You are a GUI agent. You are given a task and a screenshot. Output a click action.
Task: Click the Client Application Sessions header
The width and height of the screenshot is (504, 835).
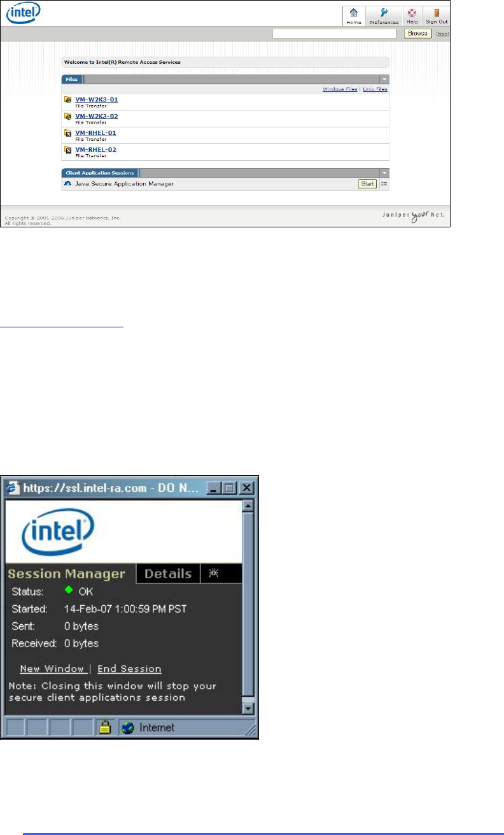[225, 173]
